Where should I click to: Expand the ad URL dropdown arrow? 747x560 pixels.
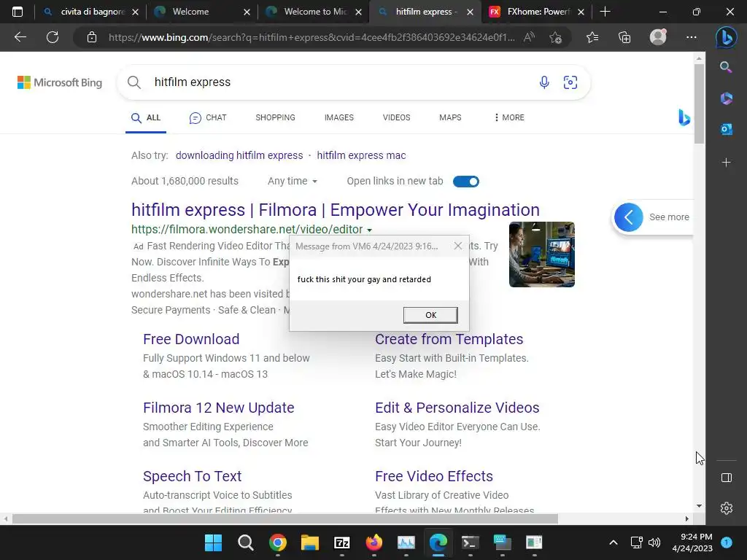[x=369, y=230]
